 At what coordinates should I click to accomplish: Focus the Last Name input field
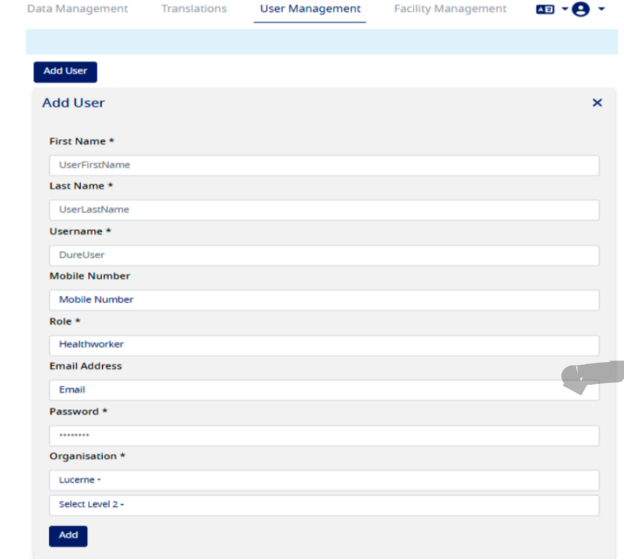tap(324, 210)
